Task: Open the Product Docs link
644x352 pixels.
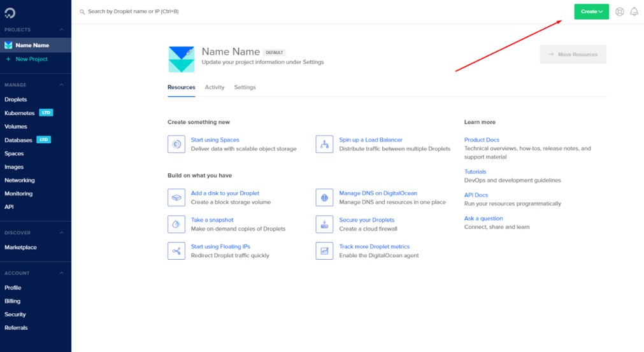Action: coord(482,140)
